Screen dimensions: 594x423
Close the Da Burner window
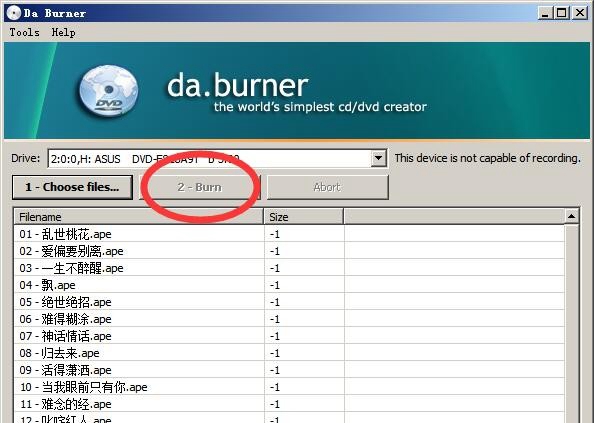(x=580, y=13)
